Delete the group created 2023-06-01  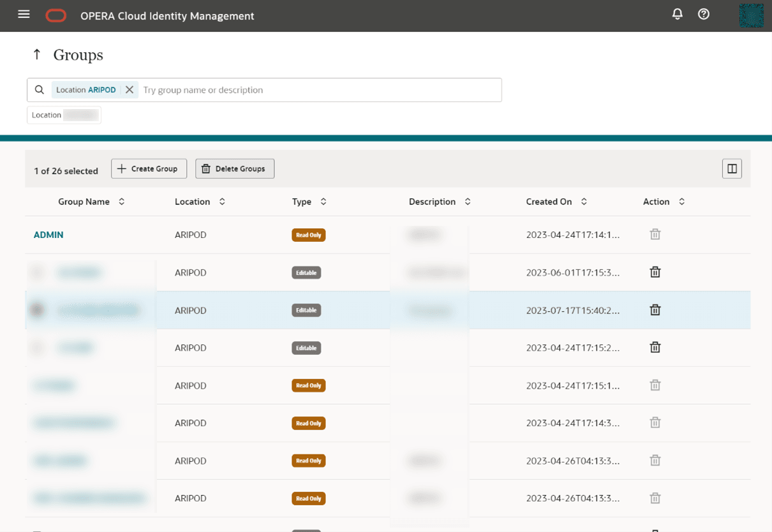coord(655,272)
